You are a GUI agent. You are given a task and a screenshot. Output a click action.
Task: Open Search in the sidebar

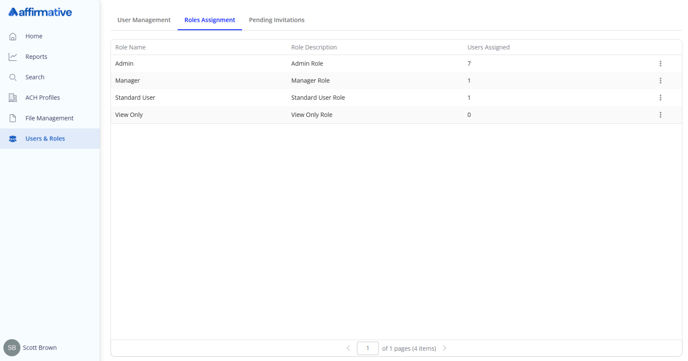coord(50,77)
